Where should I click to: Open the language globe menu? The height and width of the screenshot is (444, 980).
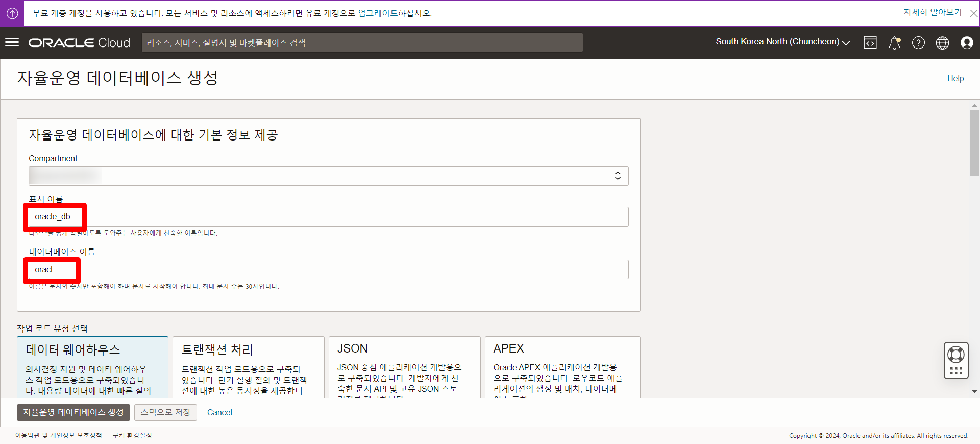[x=942, y=43]
